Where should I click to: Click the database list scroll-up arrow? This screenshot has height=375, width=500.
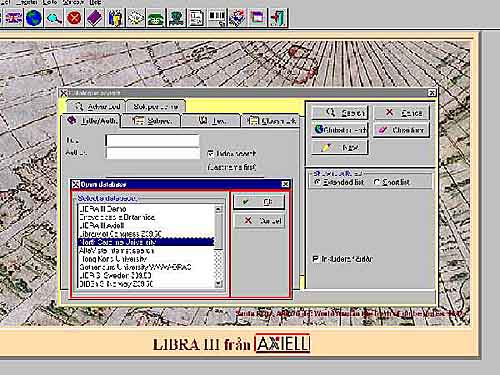[218, 209]
